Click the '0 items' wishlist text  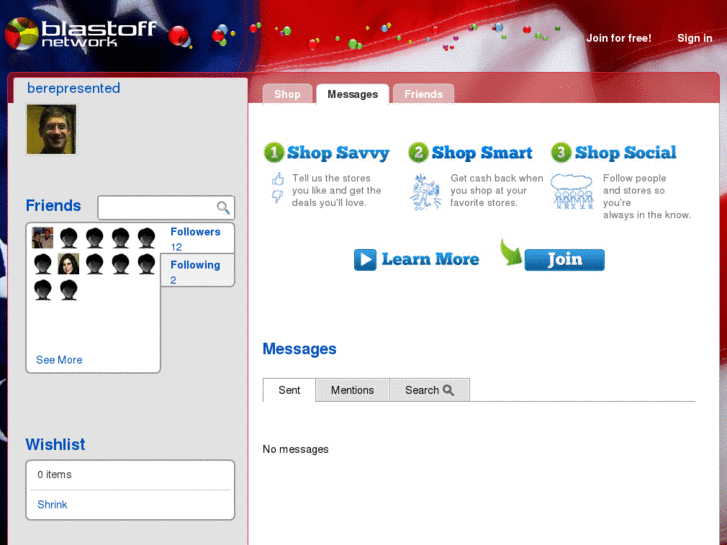click(x=54, y=474)
